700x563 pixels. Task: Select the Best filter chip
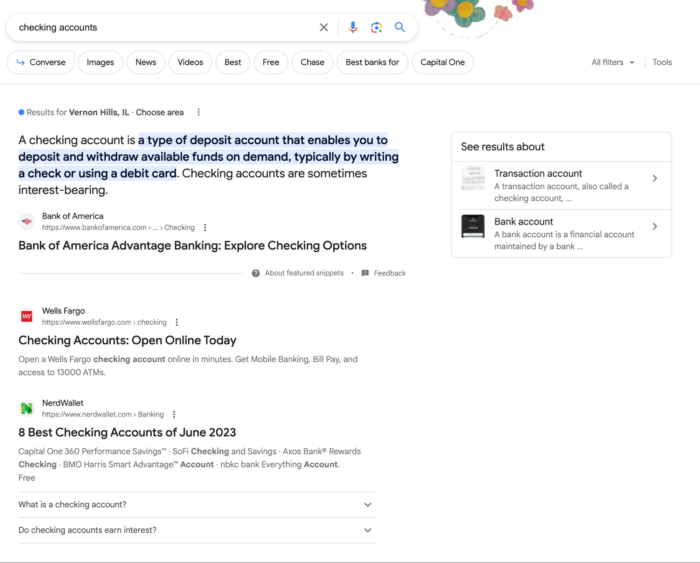point(233,63)
